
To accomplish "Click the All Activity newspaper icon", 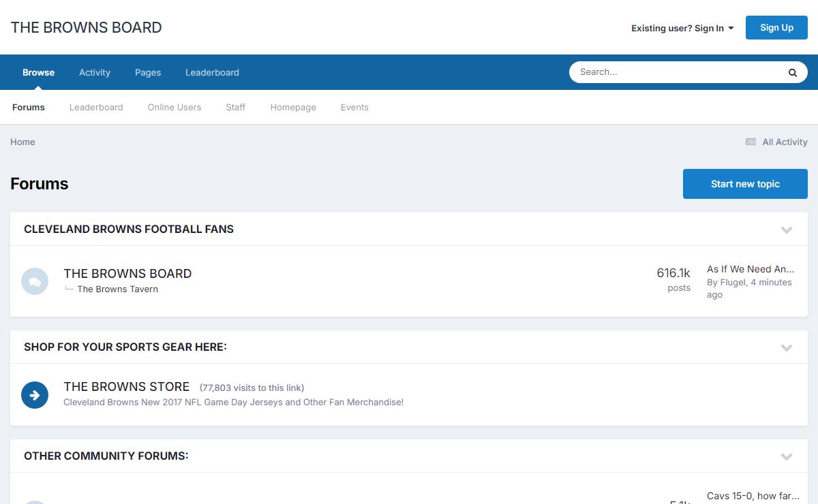I will [x=751, y=142].
